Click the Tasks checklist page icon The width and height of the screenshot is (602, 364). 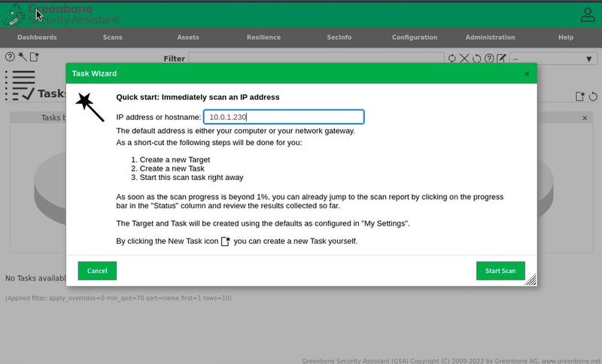coord(20,85)
